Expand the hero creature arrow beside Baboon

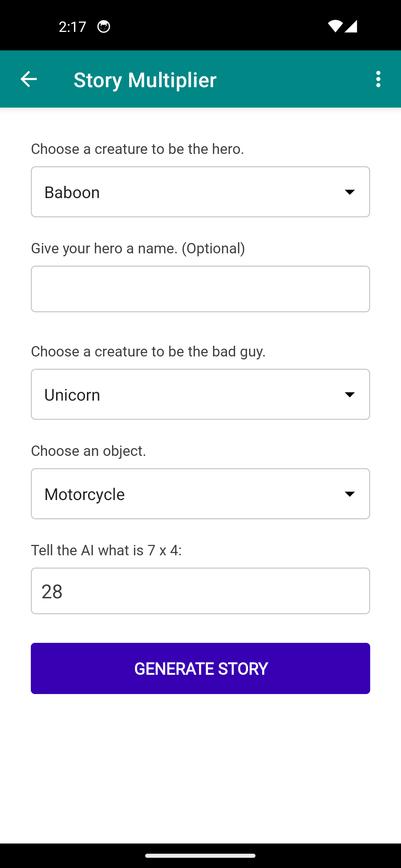(349, 192)
